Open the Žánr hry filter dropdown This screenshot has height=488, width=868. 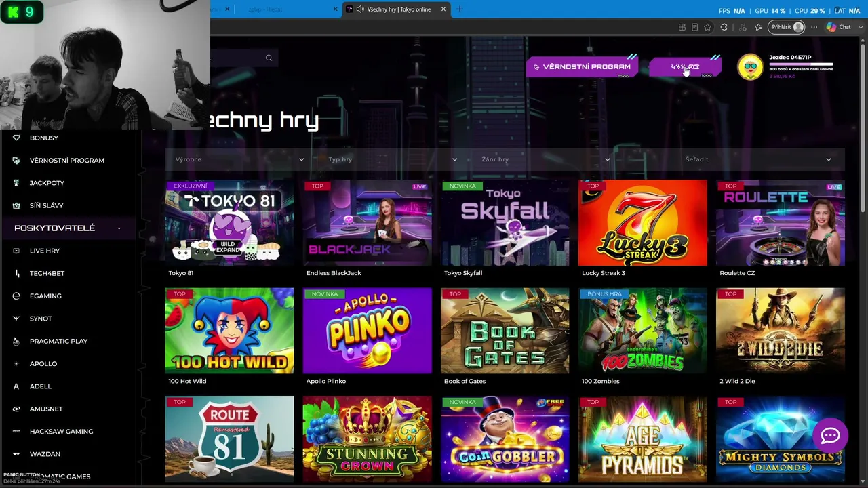546,159
